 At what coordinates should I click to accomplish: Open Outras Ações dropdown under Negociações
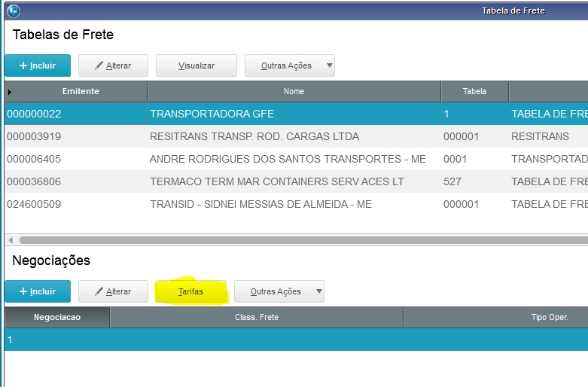click(x=279, y=291)
